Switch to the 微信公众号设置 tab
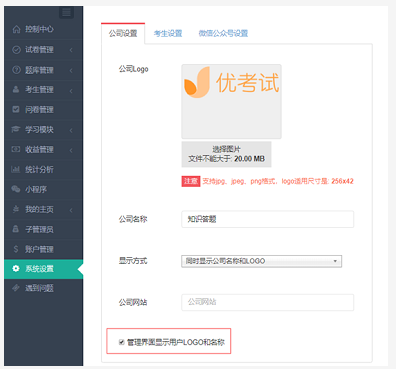 (x=223, y=33)
